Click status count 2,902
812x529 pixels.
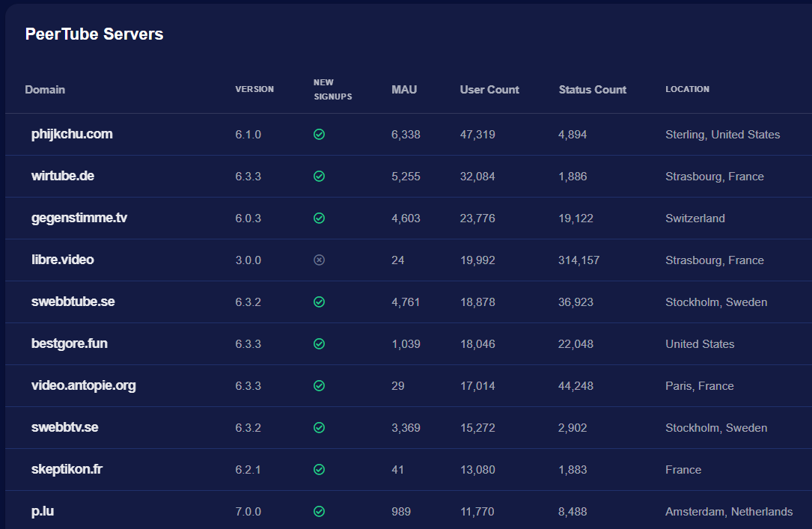pos(573,428)
